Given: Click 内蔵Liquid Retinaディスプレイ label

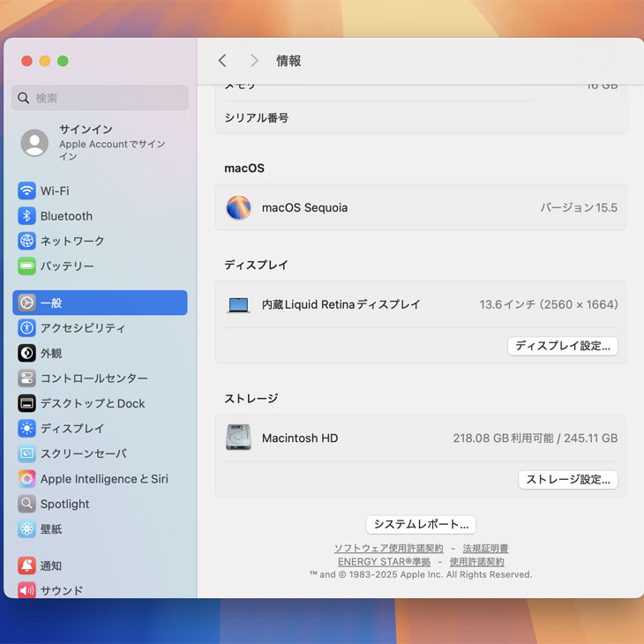Looking at the screenshot, I should 341,304.
